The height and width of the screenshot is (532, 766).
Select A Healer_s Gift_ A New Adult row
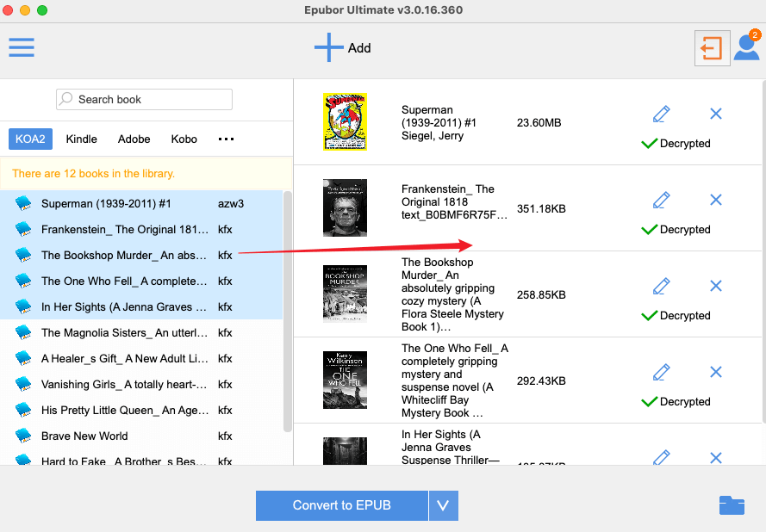[141, 359]
